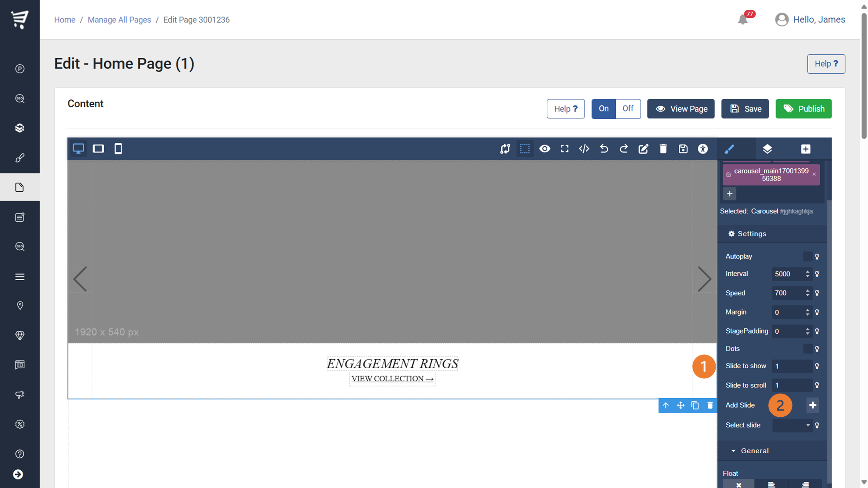868x488 pixels.
Task: Click the redo arrow in toolbar
Action: 624,149
